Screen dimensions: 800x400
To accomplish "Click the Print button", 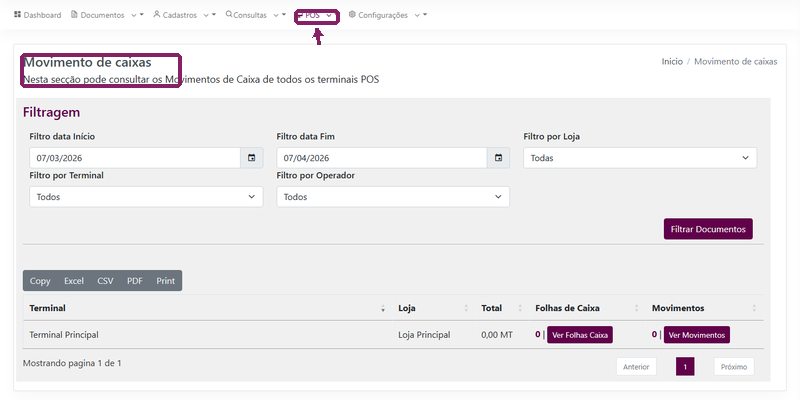I will coord(166,281).
